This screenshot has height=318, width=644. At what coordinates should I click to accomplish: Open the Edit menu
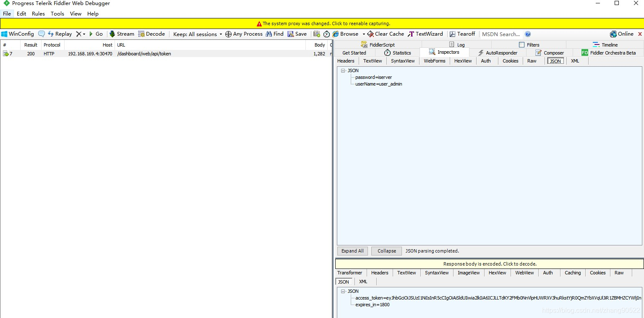click(21, 13)
